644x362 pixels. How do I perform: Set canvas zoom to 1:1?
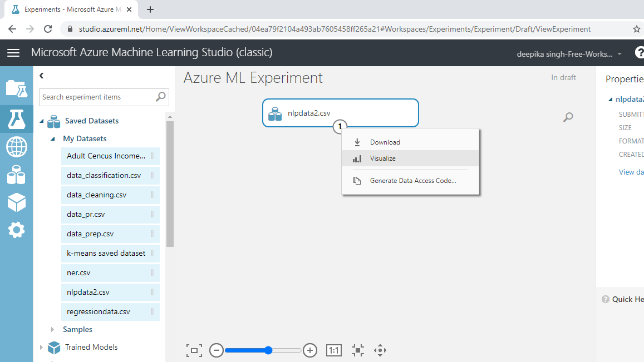(x=334, y=350)
